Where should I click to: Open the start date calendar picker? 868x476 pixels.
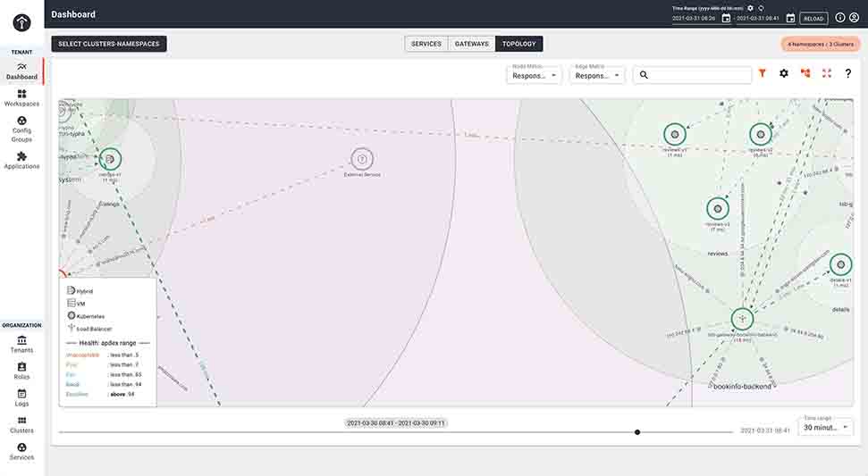click(x=726, y=18)
